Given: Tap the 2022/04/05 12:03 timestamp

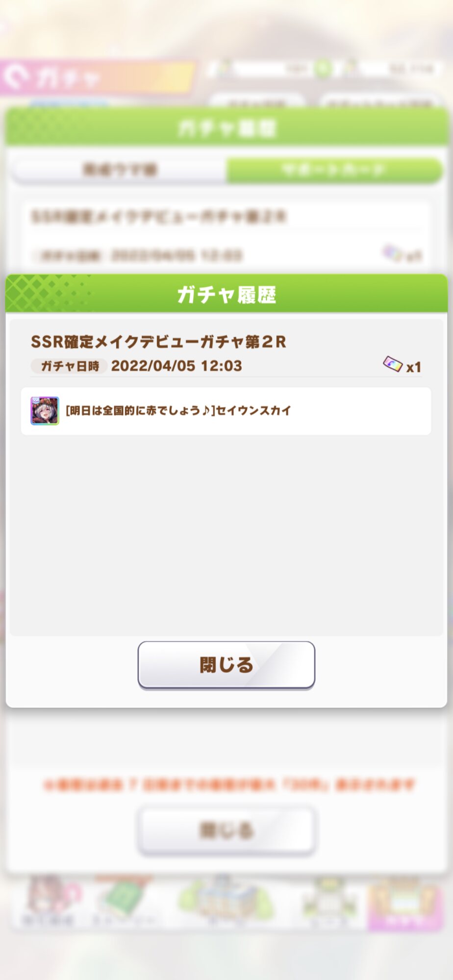Looking at the screenshot, I should pyautogui.click(x=176, y=366).
